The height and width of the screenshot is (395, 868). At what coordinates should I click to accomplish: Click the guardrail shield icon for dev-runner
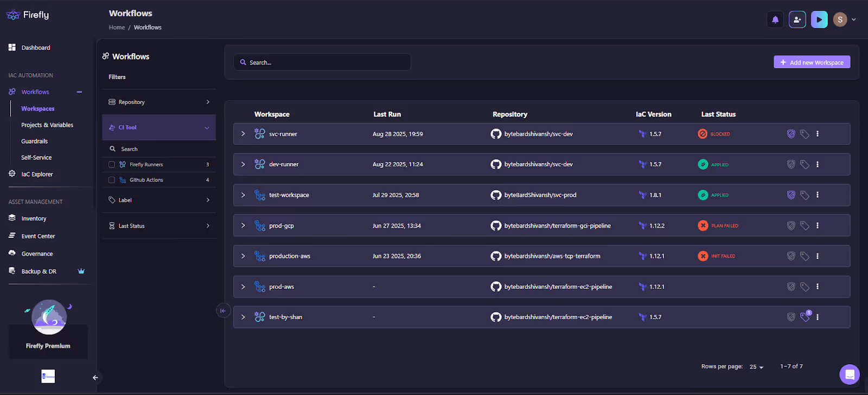(791, 164)
